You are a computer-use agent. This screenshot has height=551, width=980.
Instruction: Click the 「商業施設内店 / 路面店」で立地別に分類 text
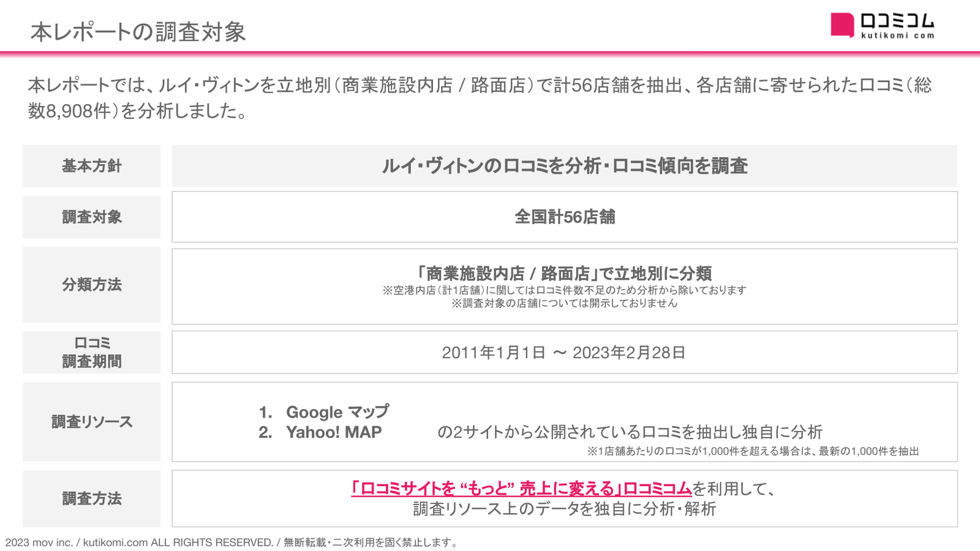(564, 273)
